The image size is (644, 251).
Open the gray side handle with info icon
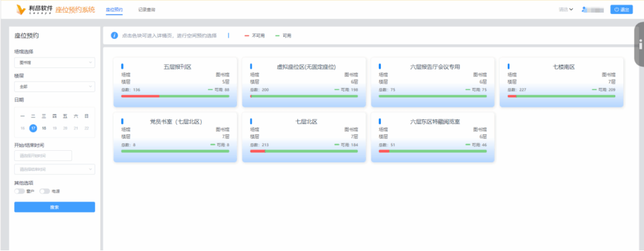pos(639,45)
